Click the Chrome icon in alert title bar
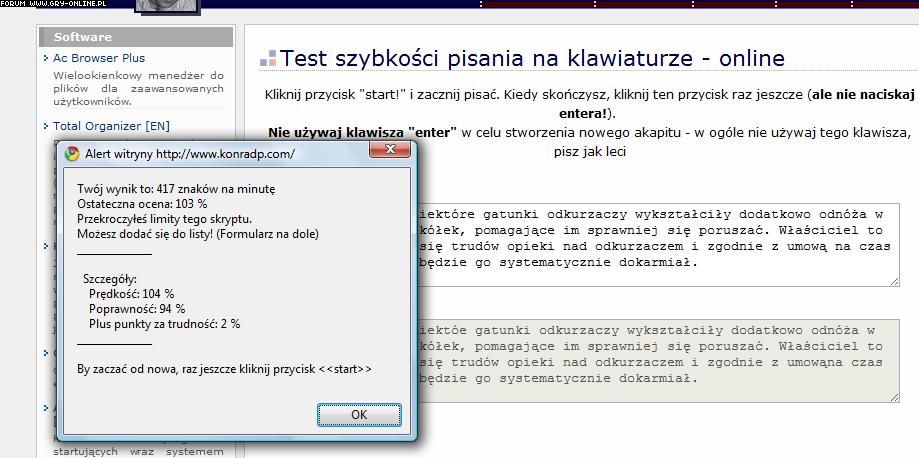This screenshot has height=458, width=919. 72,154
